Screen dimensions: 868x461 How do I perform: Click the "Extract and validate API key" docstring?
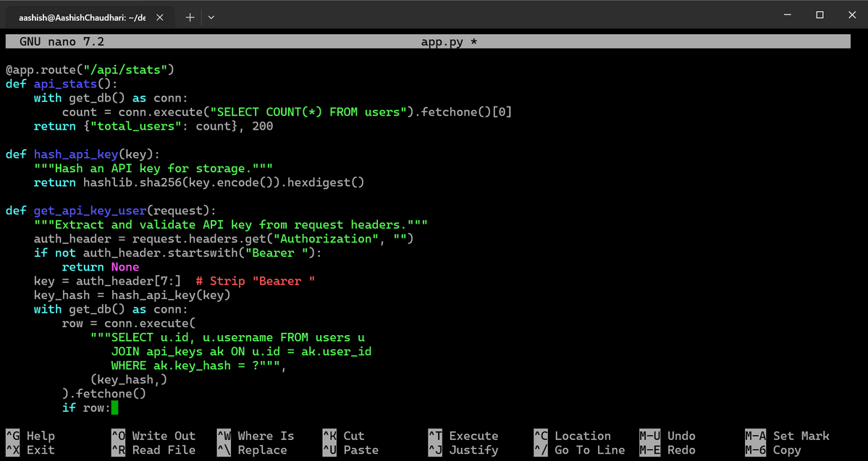click(x=231, y=224)
